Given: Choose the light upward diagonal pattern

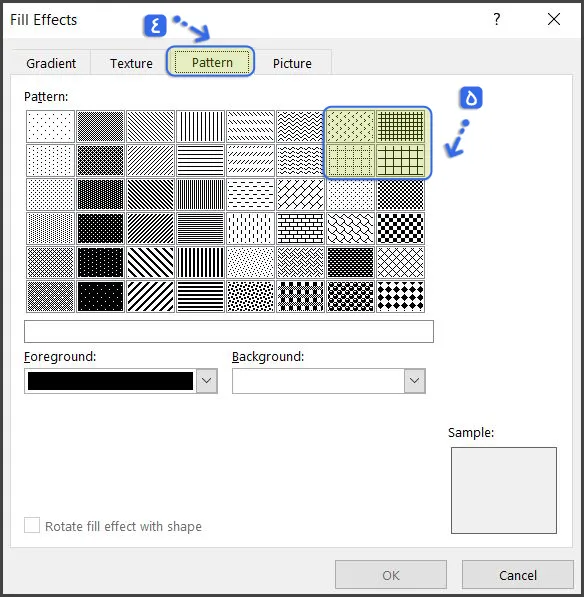Looking at the screenshot, I should (x=150, y=161).
